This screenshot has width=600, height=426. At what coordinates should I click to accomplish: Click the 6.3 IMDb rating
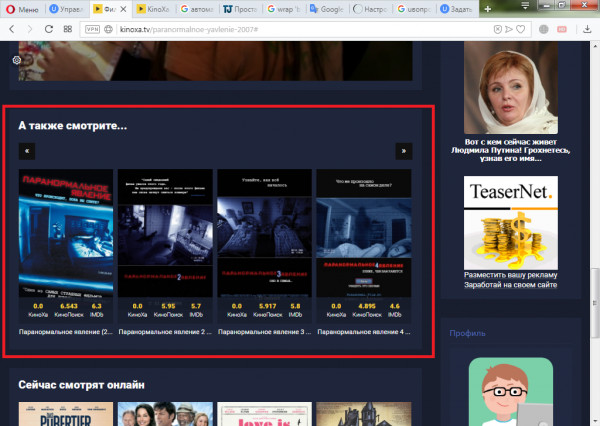[x=96, y=310]
